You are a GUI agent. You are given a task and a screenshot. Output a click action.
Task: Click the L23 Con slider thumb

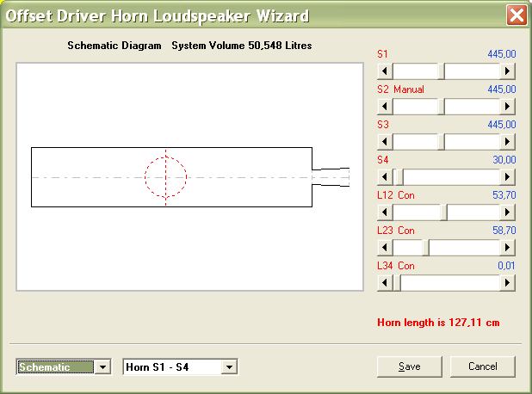[425, 248]
